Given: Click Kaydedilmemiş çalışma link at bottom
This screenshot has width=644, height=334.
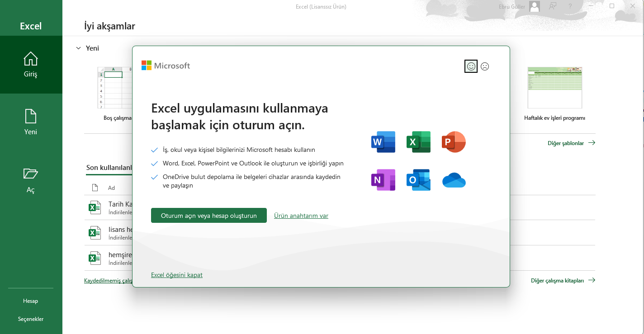Looking at the screenshot, I should tap(108, 281).
